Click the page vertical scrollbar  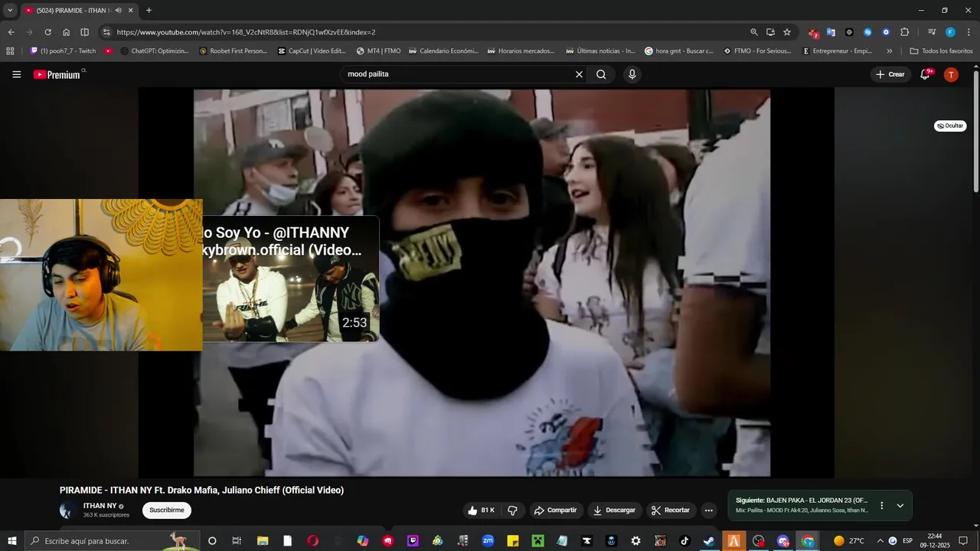976,130
